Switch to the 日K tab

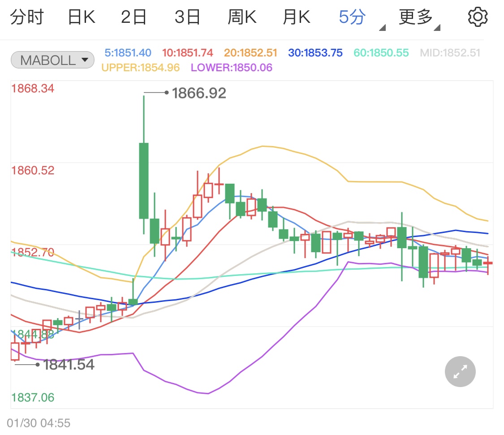coord(82,17)
